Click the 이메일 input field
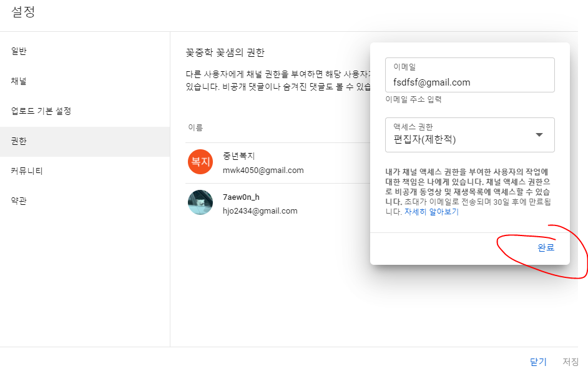Image resolution: width=588 pixels, height=371 pixels. [469, 75]
